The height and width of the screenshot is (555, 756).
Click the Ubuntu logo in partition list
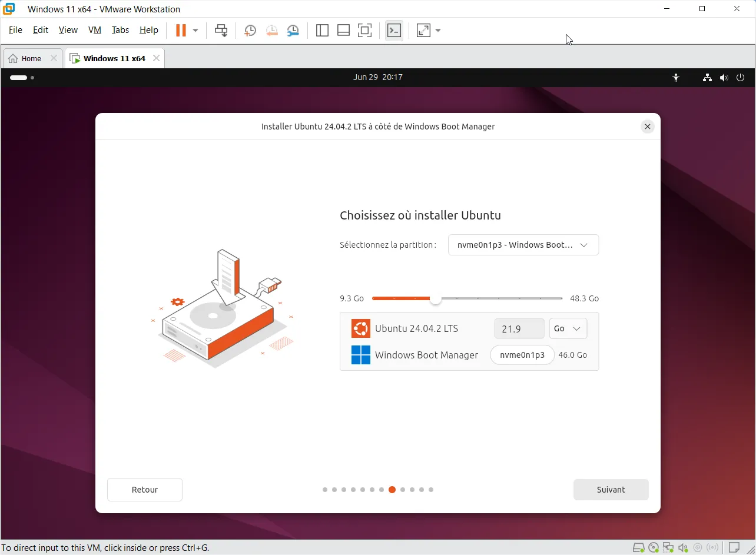361,328
